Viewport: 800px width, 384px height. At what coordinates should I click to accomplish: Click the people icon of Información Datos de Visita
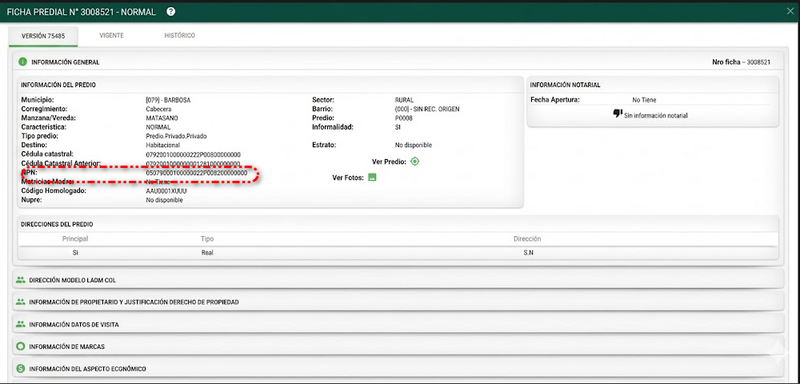(x=20, y=324)
